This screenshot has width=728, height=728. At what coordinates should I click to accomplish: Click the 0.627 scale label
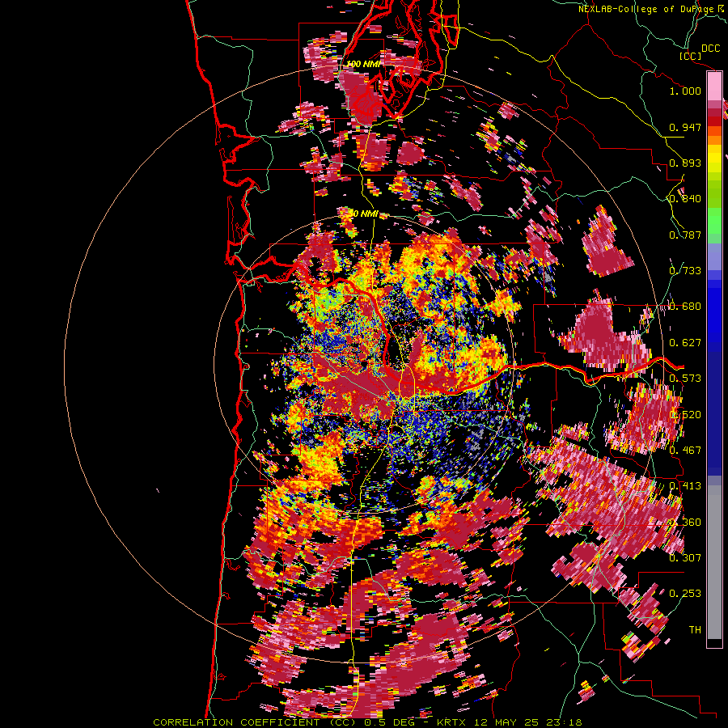coord(685,343)
